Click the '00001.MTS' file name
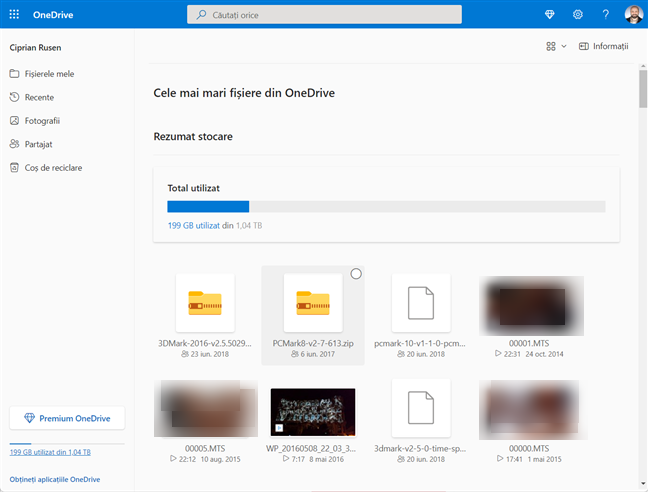Viewport: 648px width, 492px height. click(x=529, y=343)
